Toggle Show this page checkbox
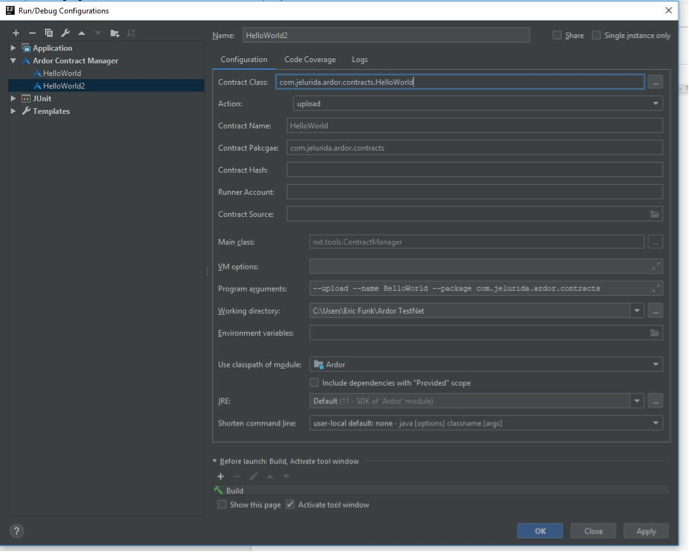Image resolution: width=689 pixels, height=552 pixels. pyautogui.click(x=222, y=505)
